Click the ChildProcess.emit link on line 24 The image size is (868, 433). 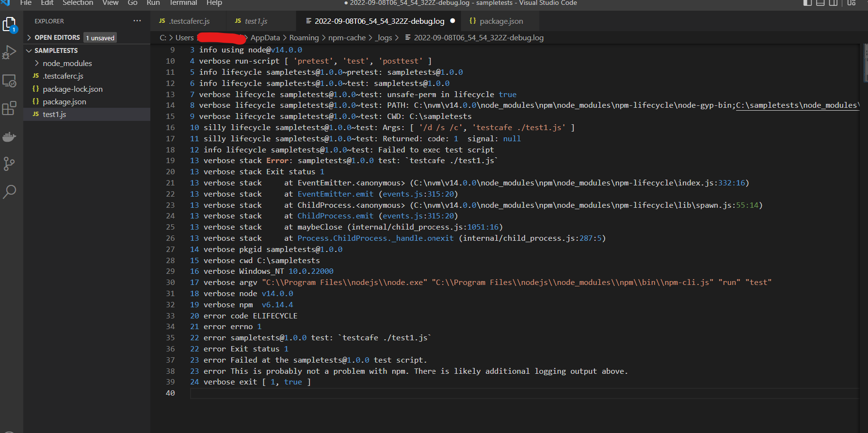pyautogui.click(x=336, y=216)
